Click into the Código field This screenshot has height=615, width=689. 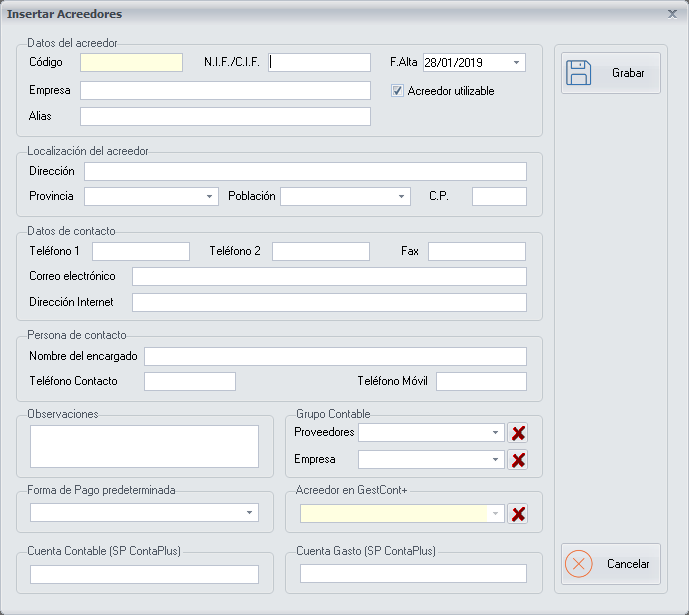[x=131, y=63]
